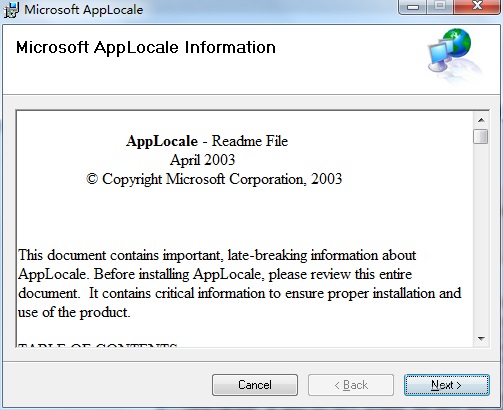Click the greyed-out maximize button
This screenshot has width=503, height=410.
(x=440, y=7)
